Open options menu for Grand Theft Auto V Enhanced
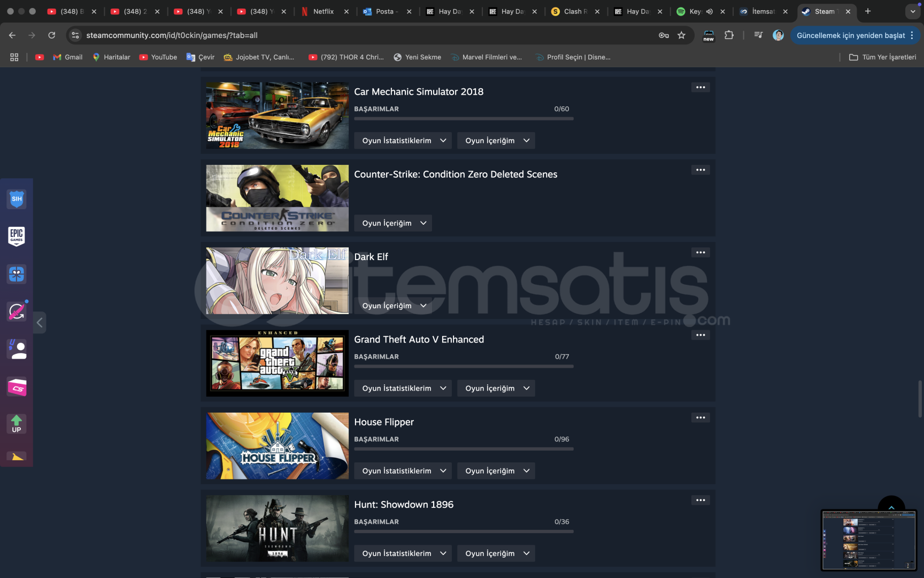Viewport: 924px width, 578px height. pyautogui.click(x=700, y=335)
